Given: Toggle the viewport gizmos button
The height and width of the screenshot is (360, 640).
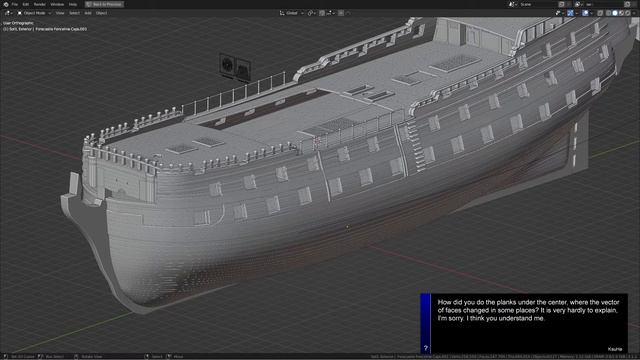Looking at the screenshot, I should [570, 13].
